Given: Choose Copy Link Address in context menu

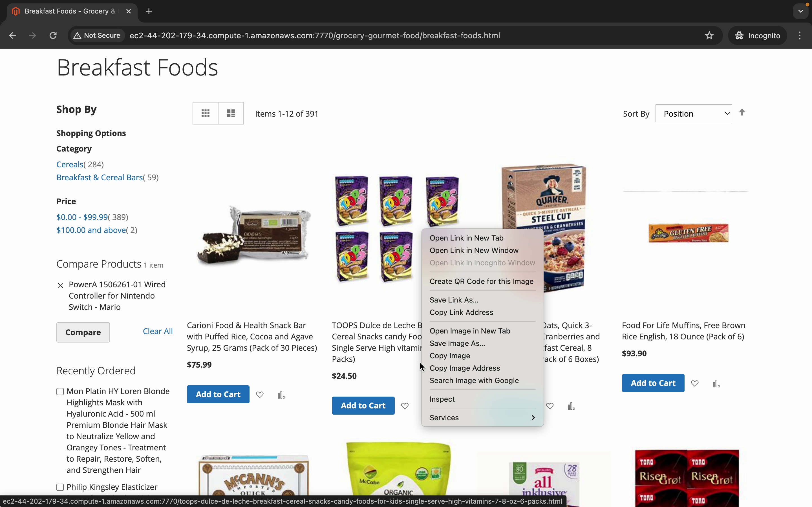Looking at the screenshot, I should 461,312.
